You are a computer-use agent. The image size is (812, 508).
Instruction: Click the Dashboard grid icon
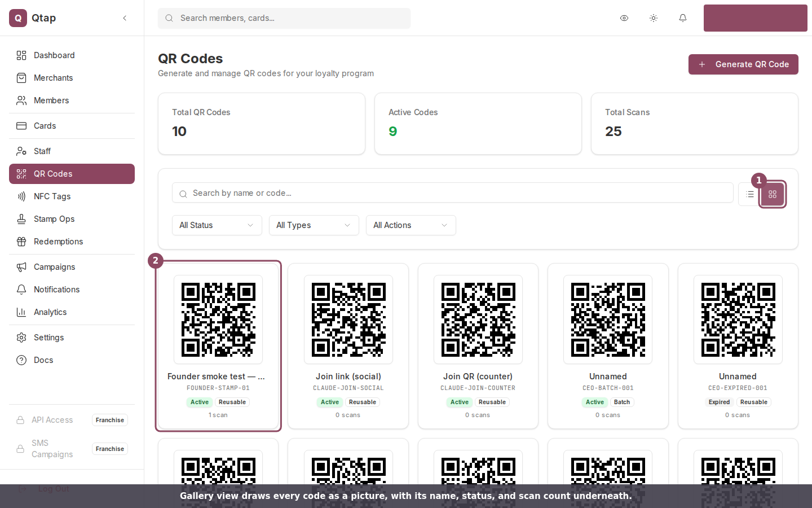click(21, 55)
